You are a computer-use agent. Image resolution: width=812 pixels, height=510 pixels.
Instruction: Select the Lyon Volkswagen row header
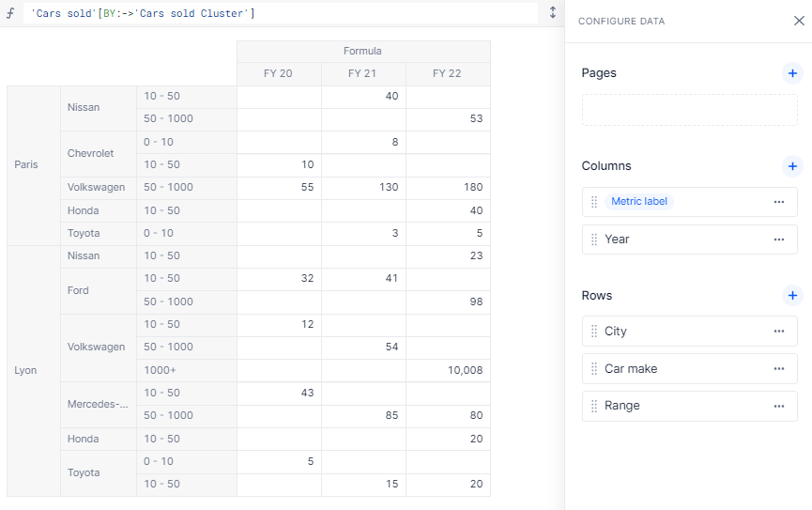(99, 348)
